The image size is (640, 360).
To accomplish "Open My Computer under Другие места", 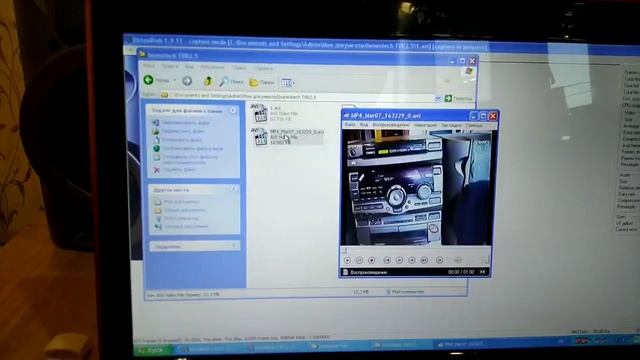I will click(x=177, y=218).
